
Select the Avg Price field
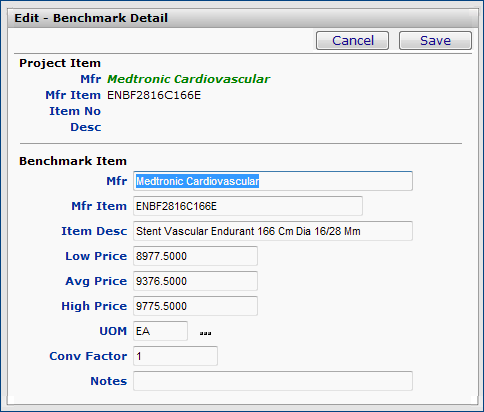click(195, 281)
